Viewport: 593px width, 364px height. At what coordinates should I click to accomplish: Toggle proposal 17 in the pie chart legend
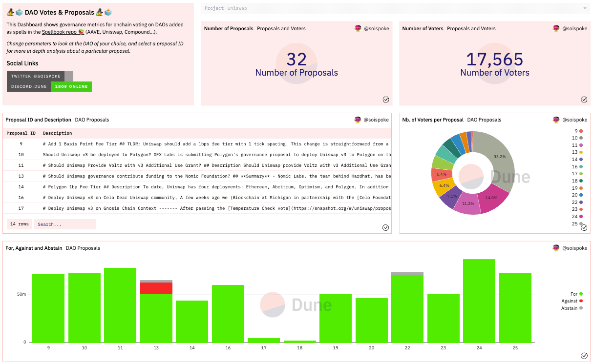(577, 173)
